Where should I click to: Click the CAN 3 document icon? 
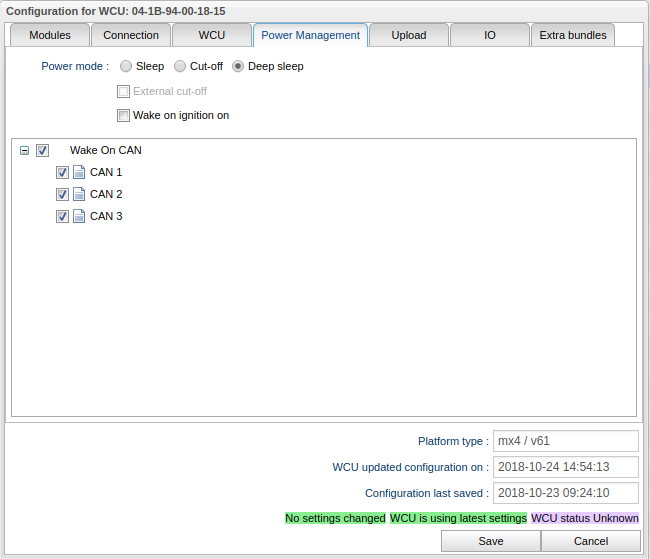tap(79, 216)
